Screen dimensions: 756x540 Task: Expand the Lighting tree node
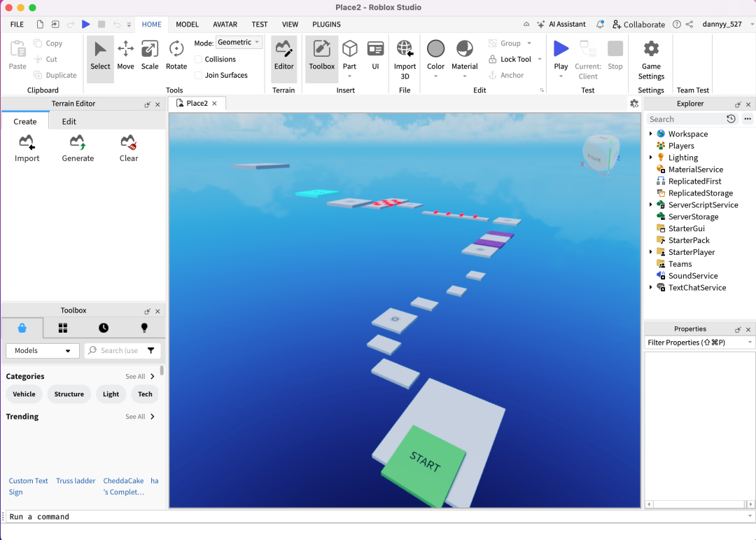650,158
